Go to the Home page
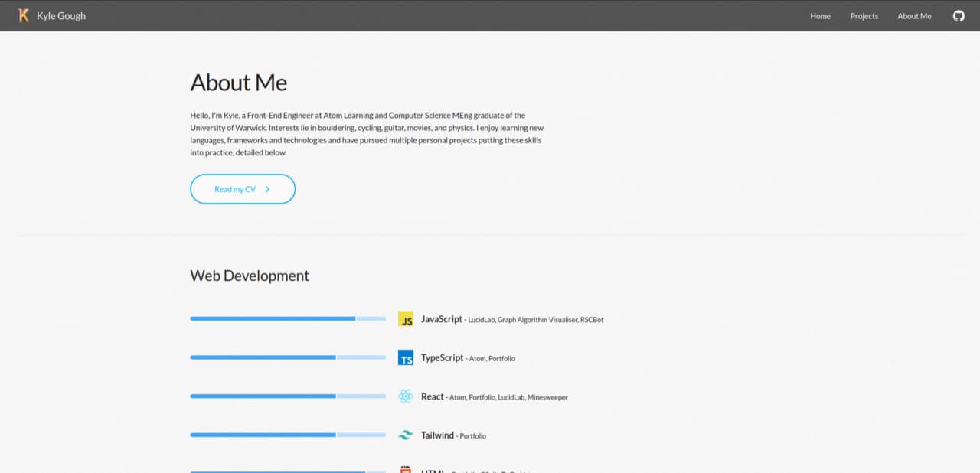Viewport: 980px width, 473px height. point(820,16)
